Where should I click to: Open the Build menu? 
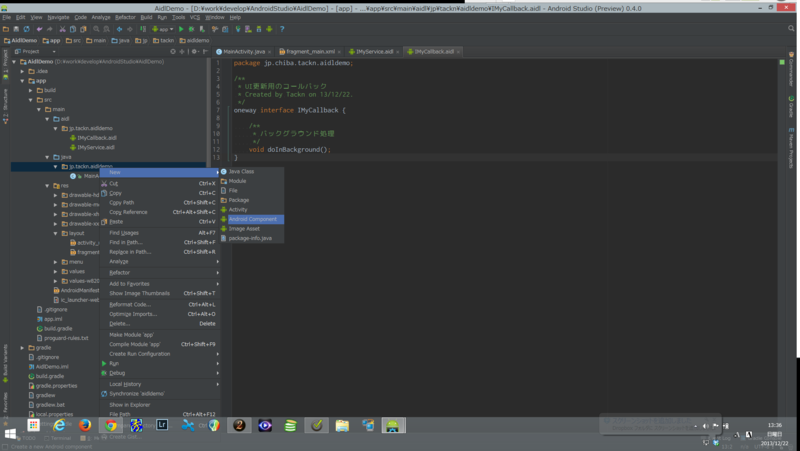tap(146, 17)
